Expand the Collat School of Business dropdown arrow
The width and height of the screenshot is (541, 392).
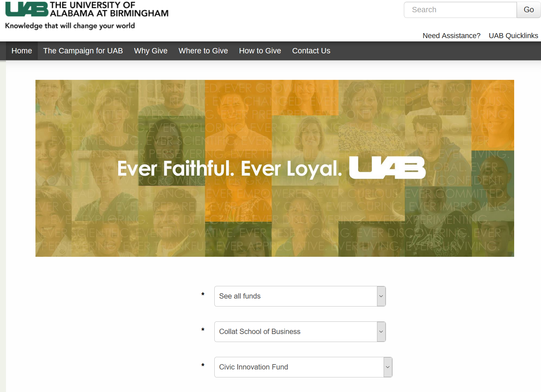[x=381, y=332]
